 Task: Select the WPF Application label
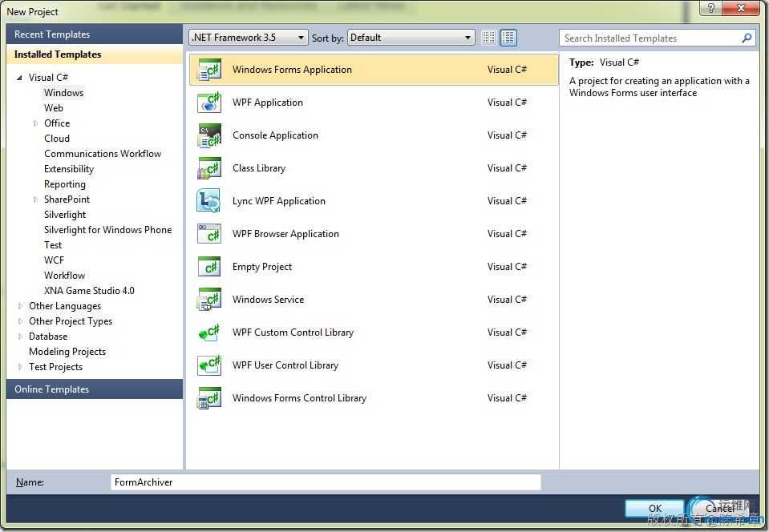267,103
